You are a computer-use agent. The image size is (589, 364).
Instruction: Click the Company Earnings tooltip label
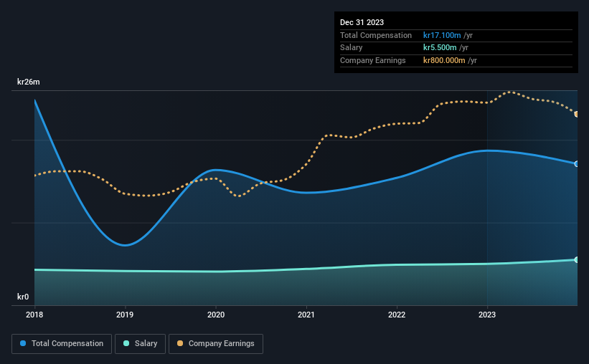click(x=372, y=60)
